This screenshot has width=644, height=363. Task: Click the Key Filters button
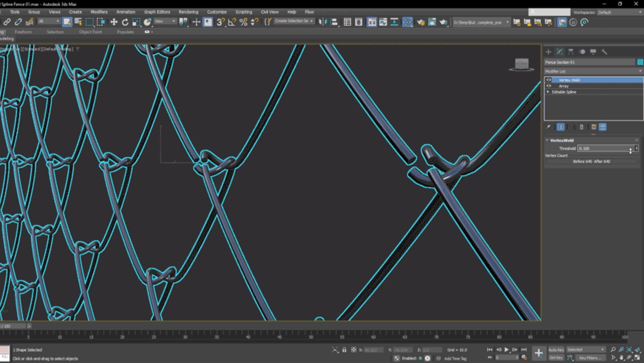pos(590,358)
